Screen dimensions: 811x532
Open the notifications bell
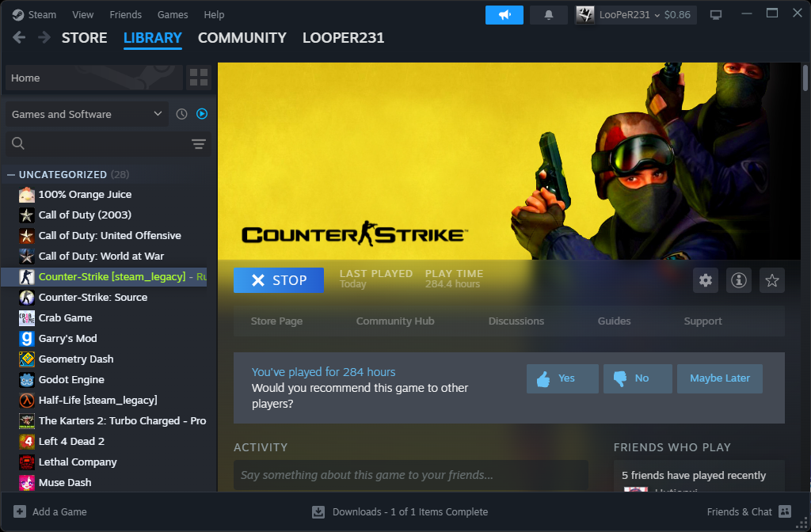pyautogui.click(x=548, y=15)
